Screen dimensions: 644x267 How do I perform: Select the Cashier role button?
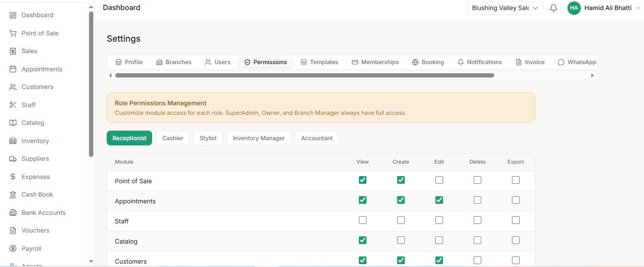click(173, 138)
